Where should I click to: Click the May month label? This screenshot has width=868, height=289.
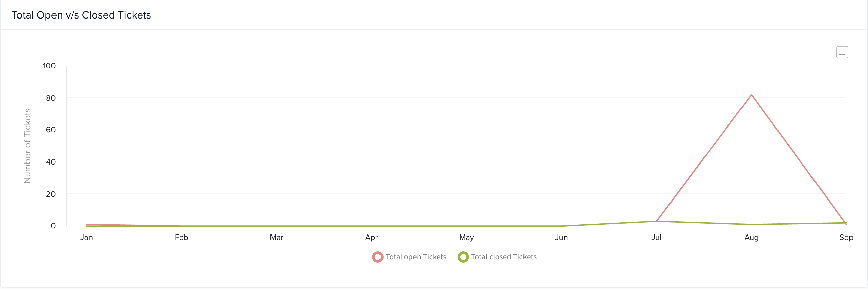tap(466, 238)
